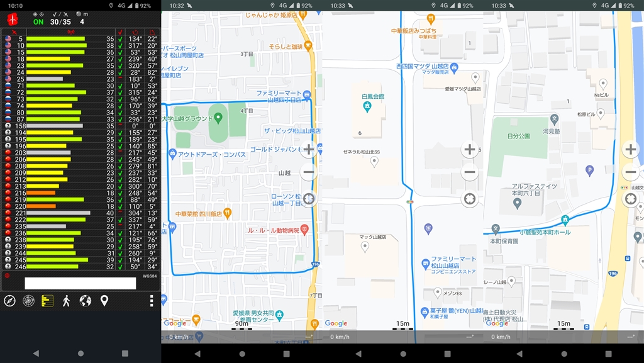Sort by signal strength column header icon
Screen dimensions: 644x363
[70, 32]
